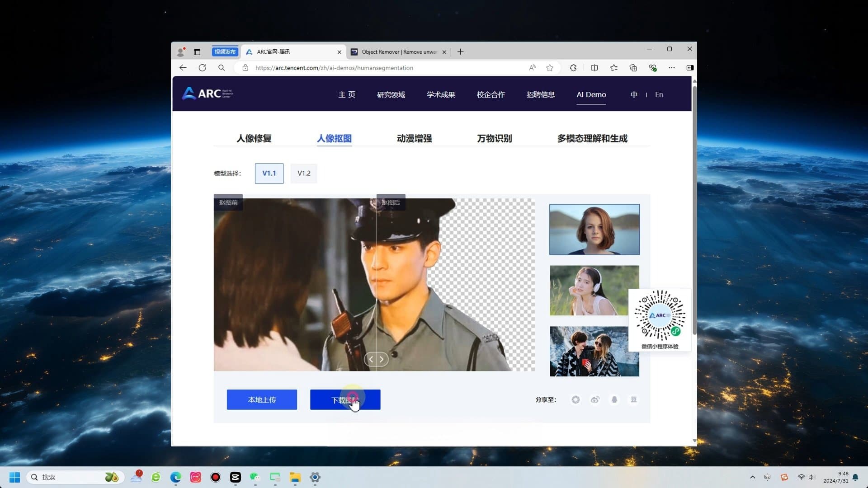Image resolution: width=868 pixels, height=488 pixels.
Task: Open WeChat from the taskbar
Action: click(x=254, y=477)
